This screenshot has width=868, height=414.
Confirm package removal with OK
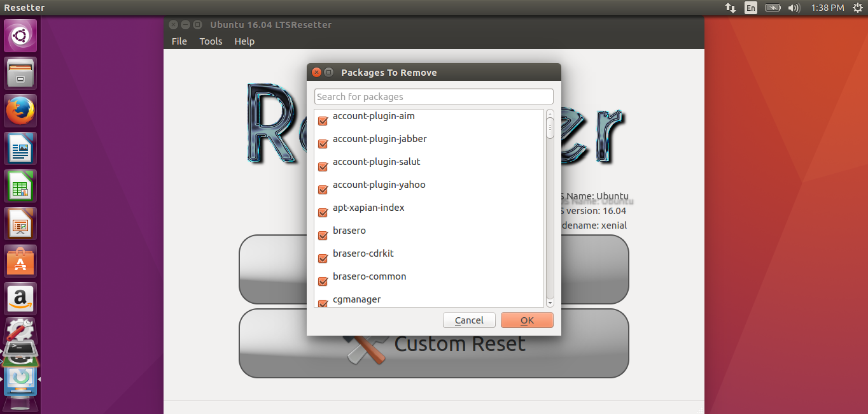tap(527, 320)
